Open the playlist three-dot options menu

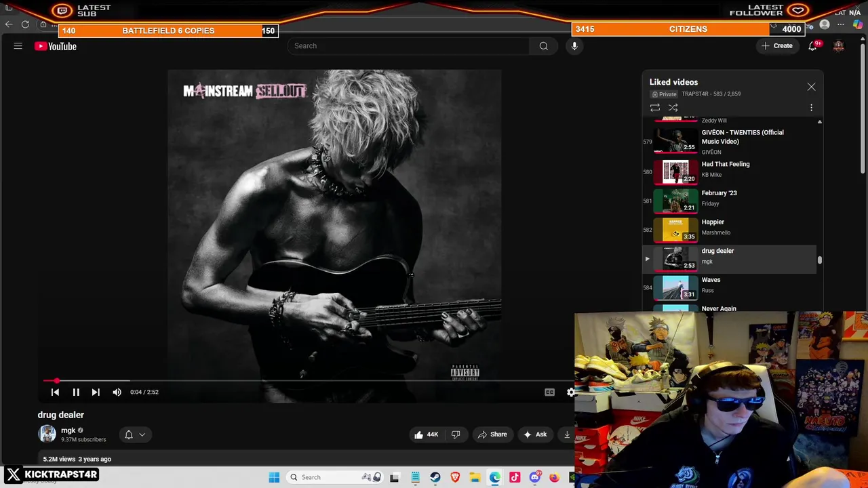pos(811,108)
